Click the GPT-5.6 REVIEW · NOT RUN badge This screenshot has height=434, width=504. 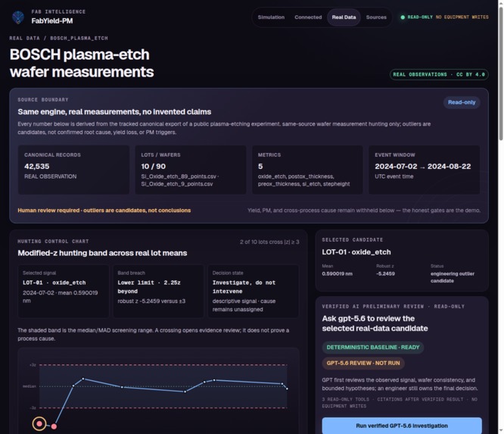363,364
